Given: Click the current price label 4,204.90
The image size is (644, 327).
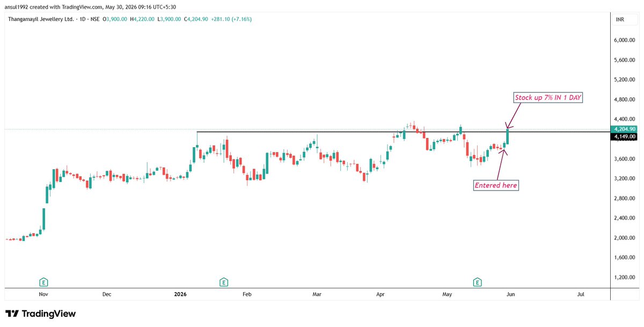Looking at the screenshot, I should point(624,129).
